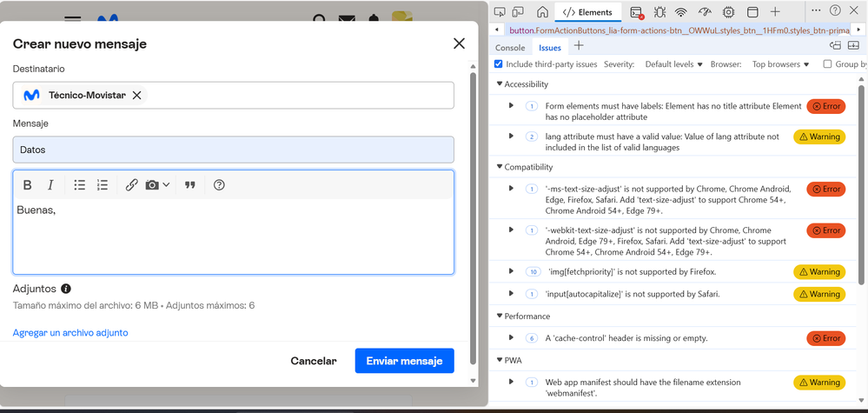Click Agregar un archivo adjunto link
This screenshot has height=413, width=868.
(70, 333)
